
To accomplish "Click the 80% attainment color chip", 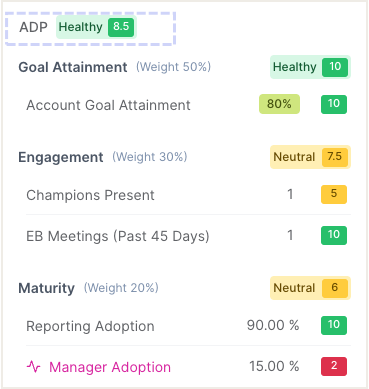I will [x=279, y=104].
